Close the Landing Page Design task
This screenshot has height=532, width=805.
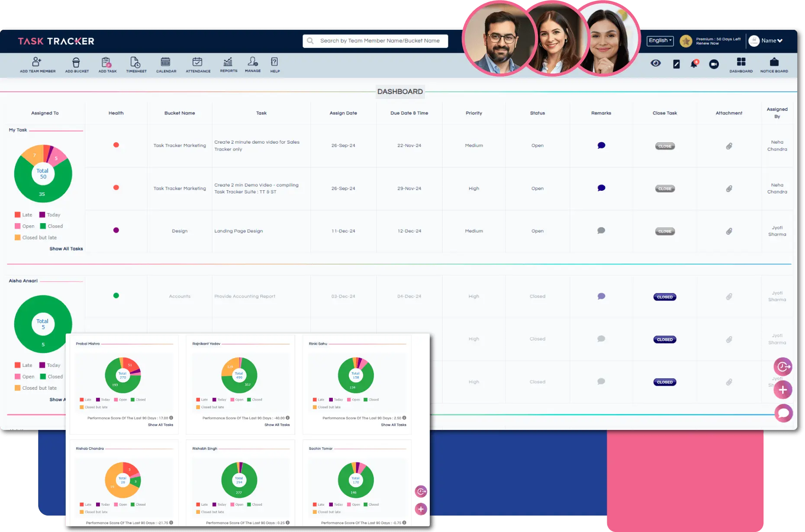[x=664, y=231]
